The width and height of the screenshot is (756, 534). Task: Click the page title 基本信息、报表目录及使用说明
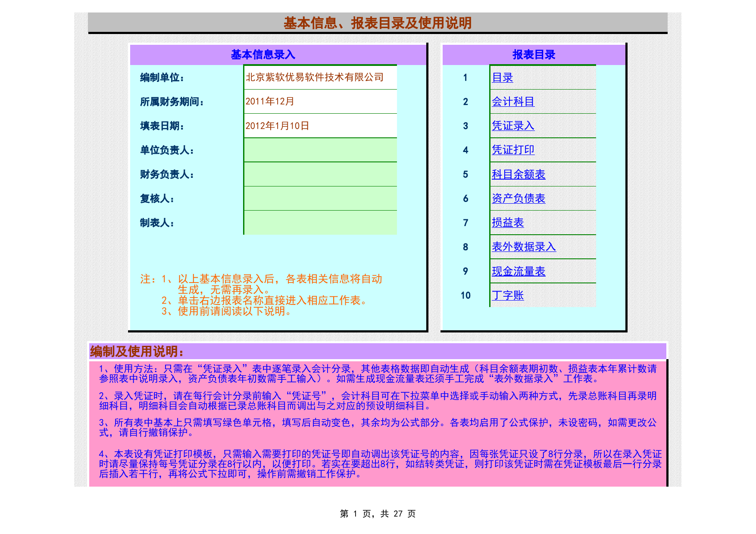coord(378,23)
